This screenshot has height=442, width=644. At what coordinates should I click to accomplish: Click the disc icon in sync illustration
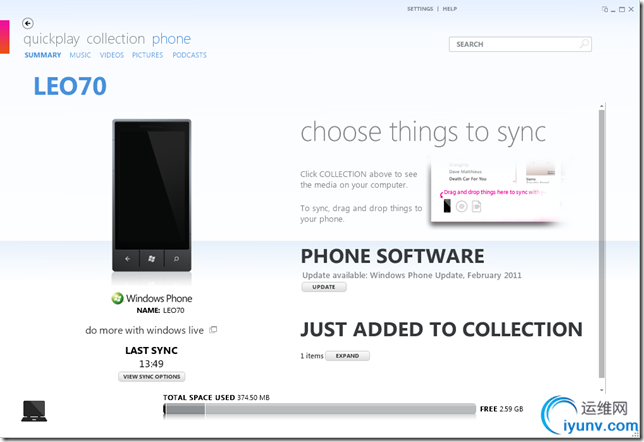click(x=462, y=206)
